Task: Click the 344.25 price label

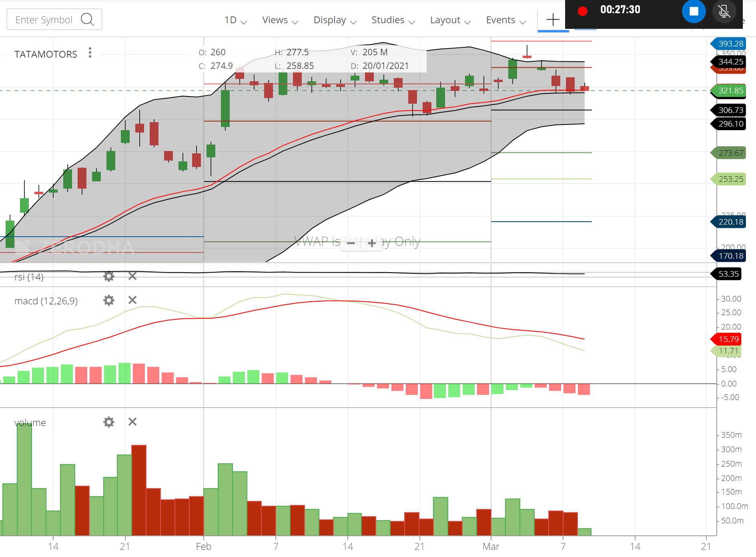Action: pyautogui.click(x=728, y=62)
